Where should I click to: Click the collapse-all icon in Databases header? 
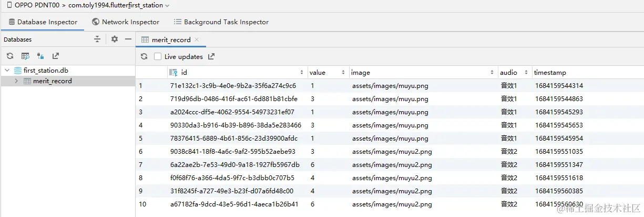(x=97, y=39)
